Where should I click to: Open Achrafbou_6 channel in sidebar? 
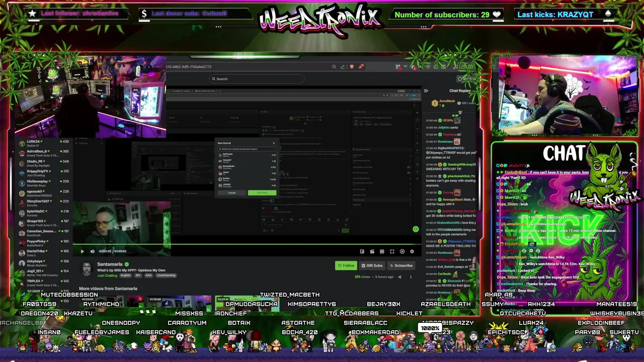click(44, 153)
